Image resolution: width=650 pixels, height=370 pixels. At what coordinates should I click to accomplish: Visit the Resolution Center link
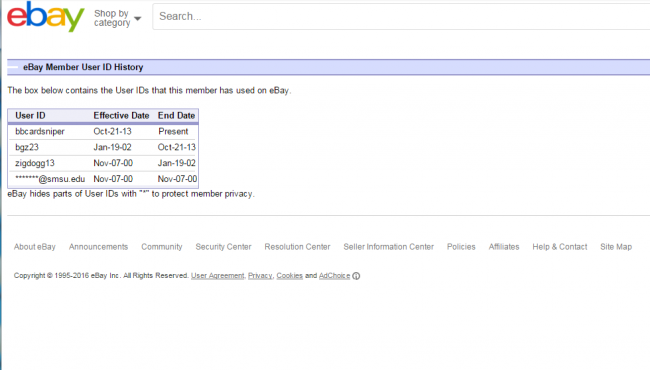coord(297,247)
